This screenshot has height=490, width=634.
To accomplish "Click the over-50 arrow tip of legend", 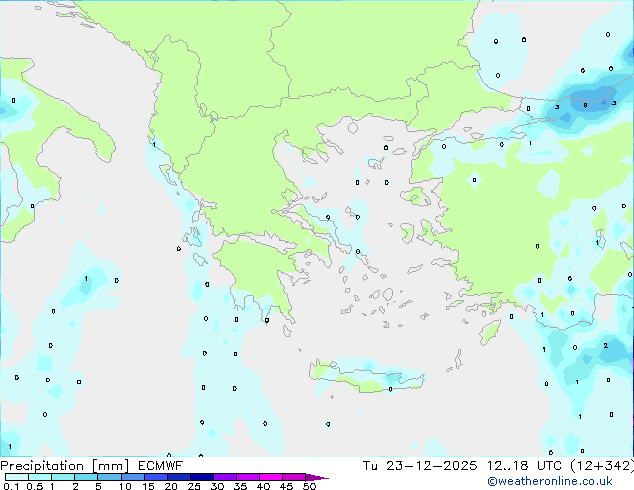I will point(317,478).
